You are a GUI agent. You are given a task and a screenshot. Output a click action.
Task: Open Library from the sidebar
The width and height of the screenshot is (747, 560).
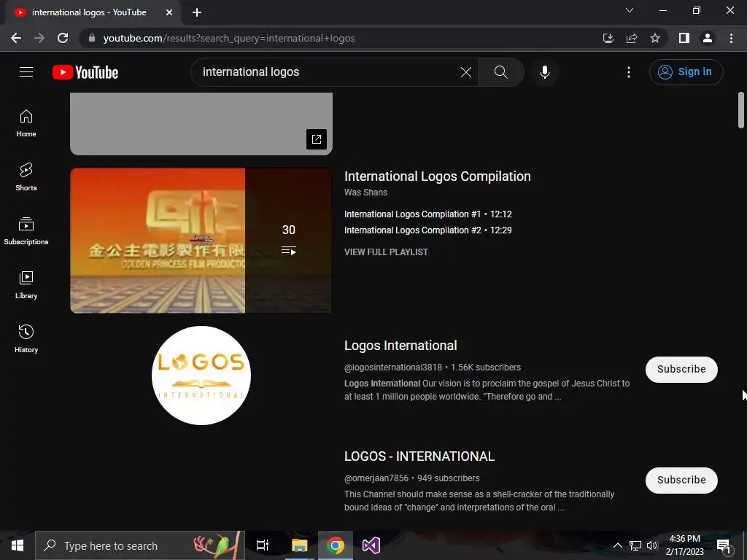[x=26, y=285]
